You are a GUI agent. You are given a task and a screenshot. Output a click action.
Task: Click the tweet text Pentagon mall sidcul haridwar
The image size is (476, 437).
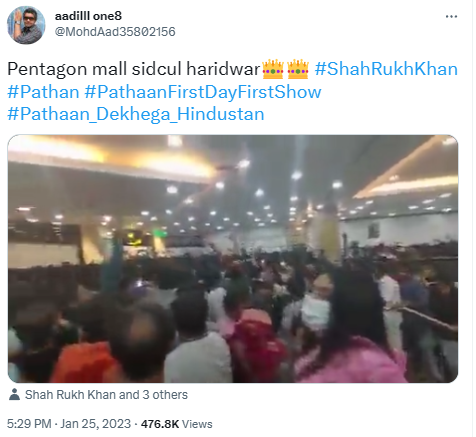coord(133,69)
